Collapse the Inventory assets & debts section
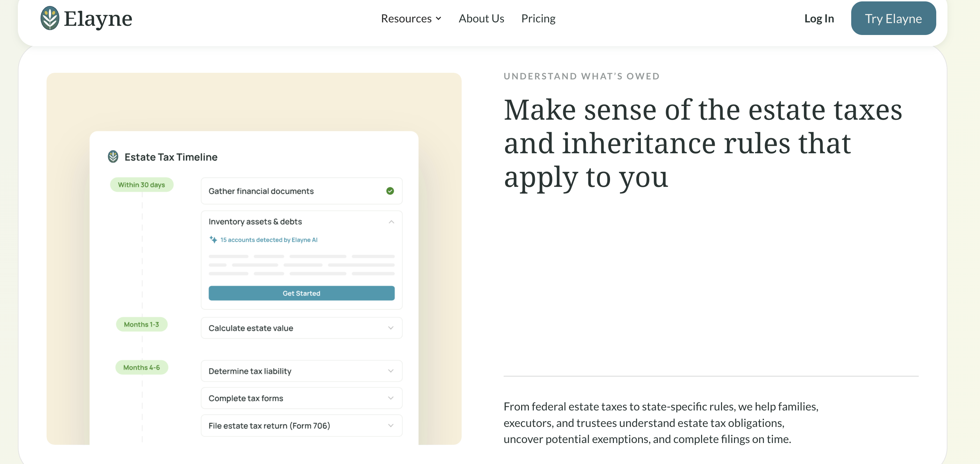Image resolution: width=980 pixels, height=464 pixels. [391, 222]
